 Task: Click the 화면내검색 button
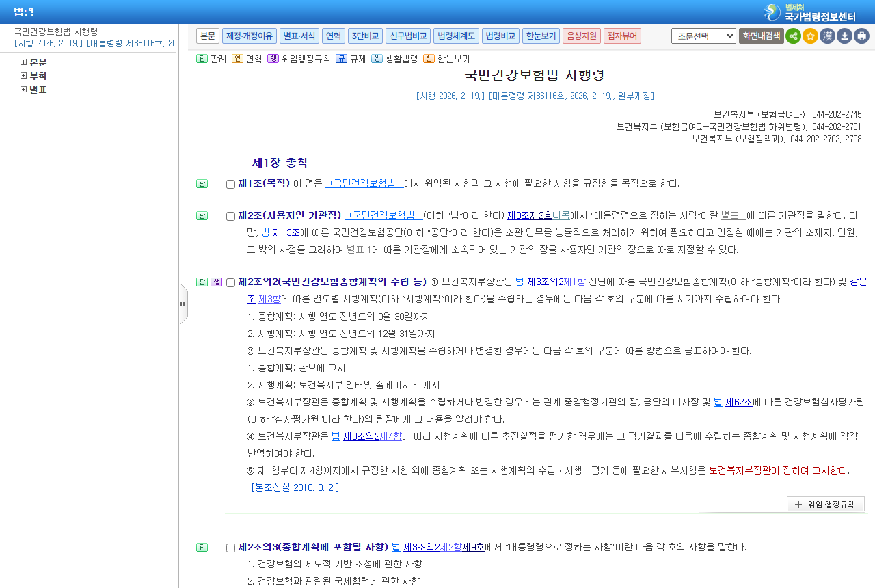[x=762, y=36]
